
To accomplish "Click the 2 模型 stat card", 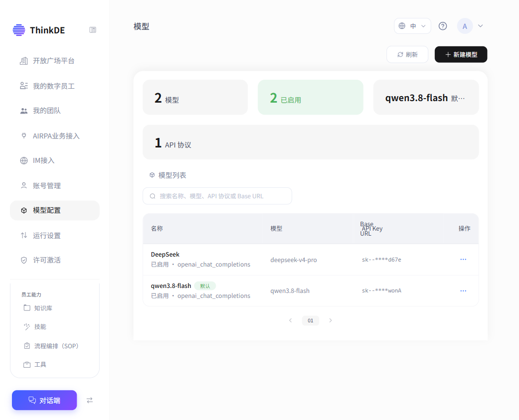I will tap(195, 97).
